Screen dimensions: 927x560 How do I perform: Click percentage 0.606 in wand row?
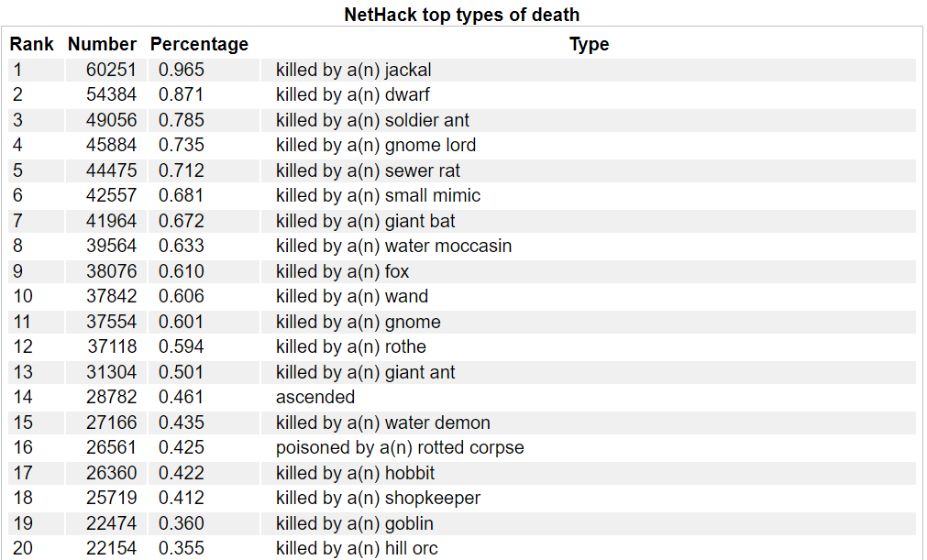click(181, 296)
